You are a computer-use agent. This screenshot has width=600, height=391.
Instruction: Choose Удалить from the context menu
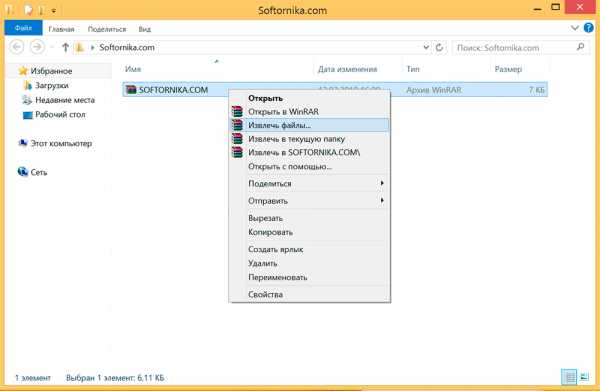(x=309, y=263)
